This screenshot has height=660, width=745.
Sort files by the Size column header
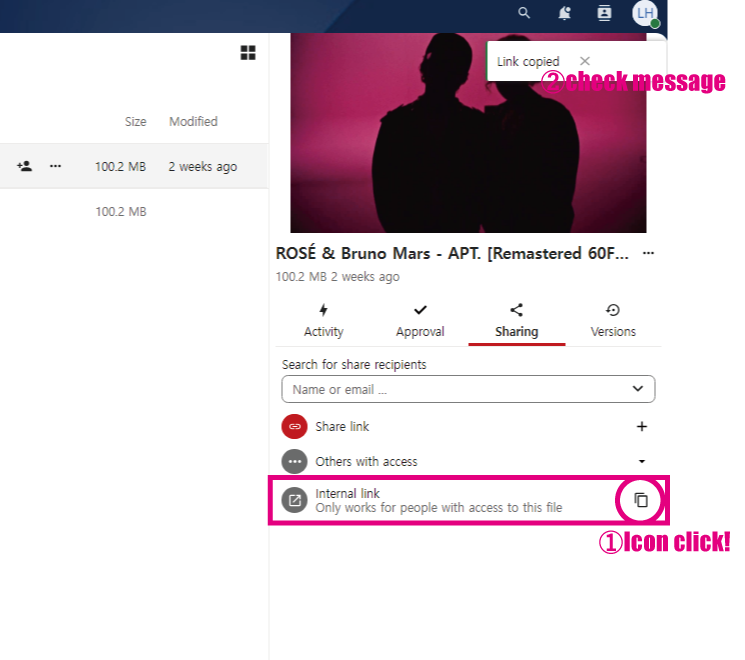135,121
